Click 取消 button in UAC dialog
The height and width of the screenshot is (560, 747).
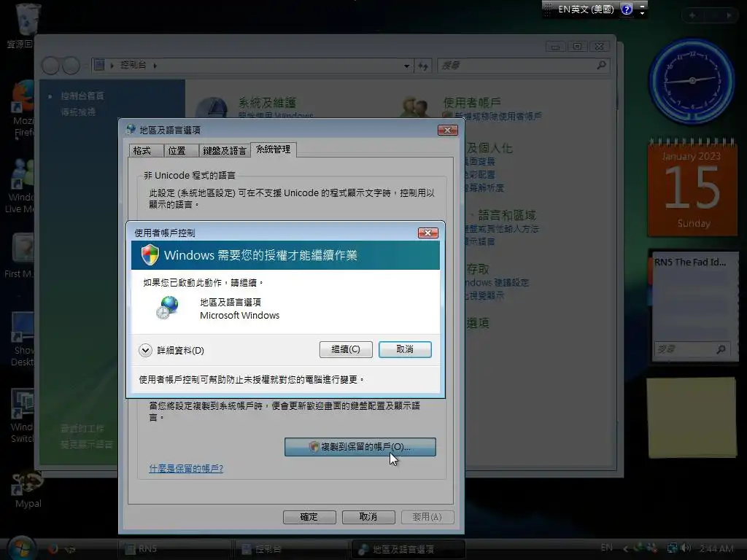click(x=405, y=349)
